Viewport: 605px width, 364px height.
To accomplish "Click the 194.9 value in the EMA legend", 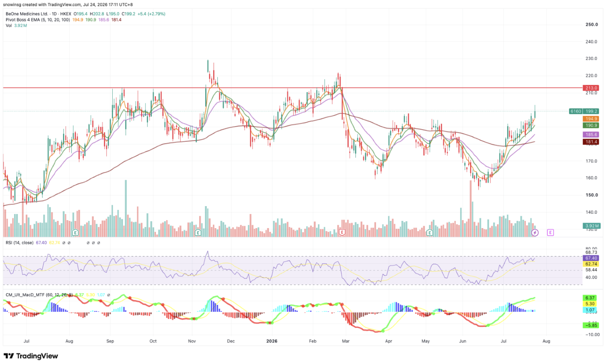I will (x=78, y=20).
